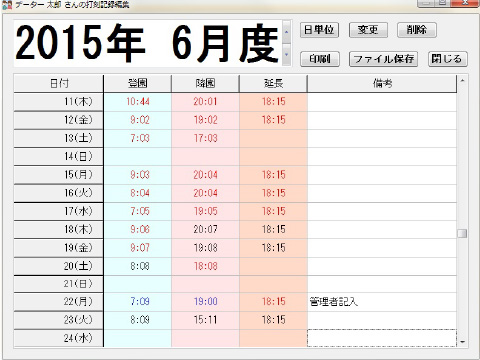Click 登園 time 7:03 on 13(土)
Image resolution: width=480 pixels, height=360 pixels.
[138, 138]
